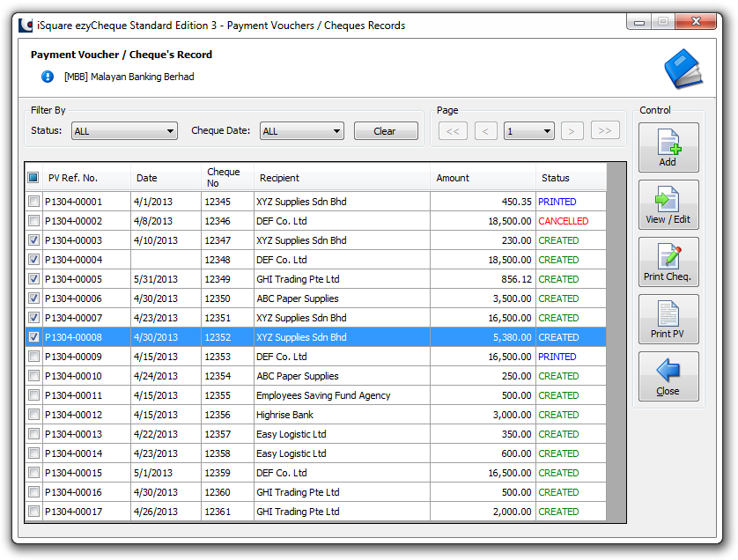
Task: Sort by the Recipient column header
Action: (x=343, y=177)
